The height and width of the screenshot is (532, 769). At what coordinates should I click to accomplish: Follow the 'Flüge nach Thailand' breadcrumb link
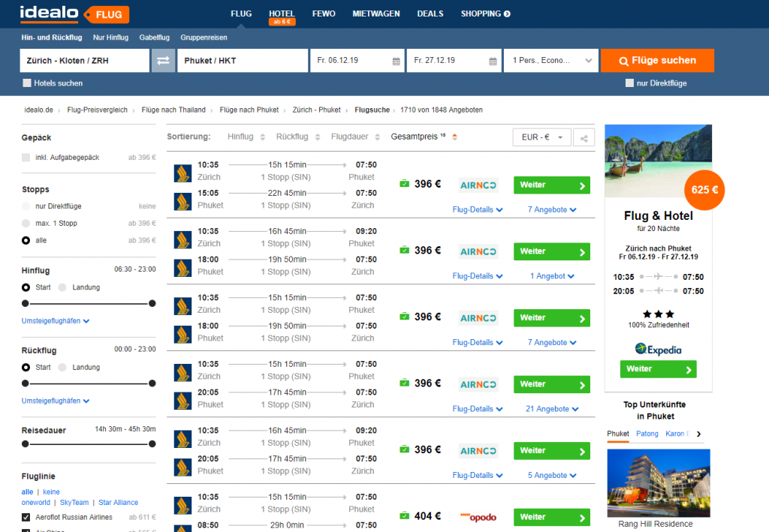point(173,110)
